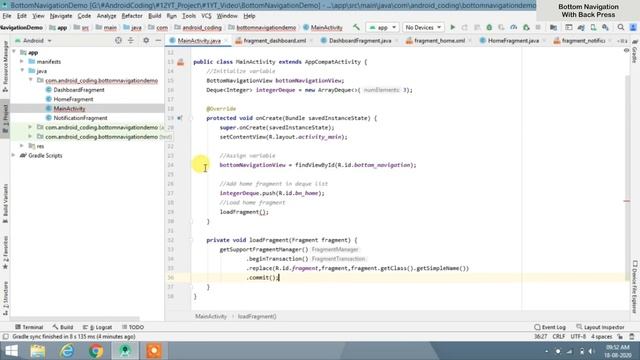Click the Apply Changes and Restart Activity icon

464,27
